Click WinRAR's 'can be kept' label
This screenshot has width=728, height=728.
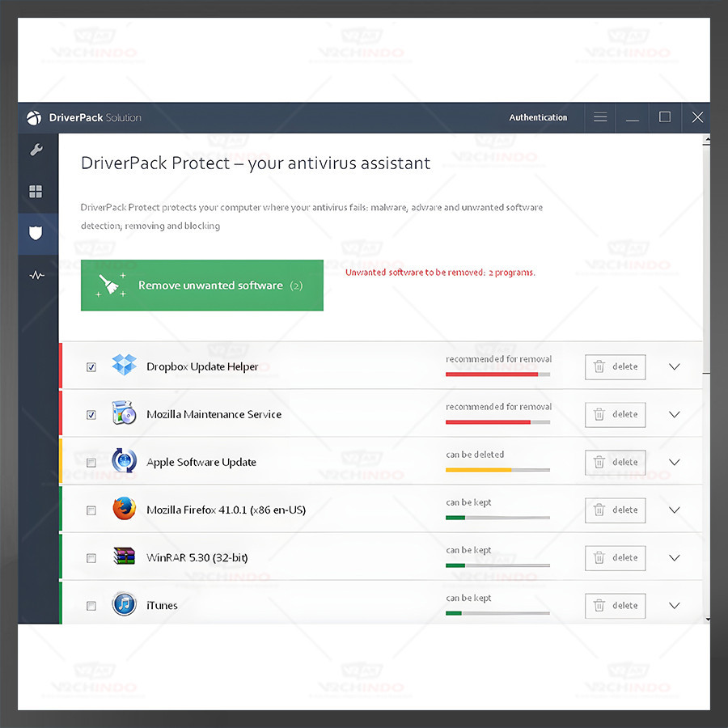tap(468, 550)
